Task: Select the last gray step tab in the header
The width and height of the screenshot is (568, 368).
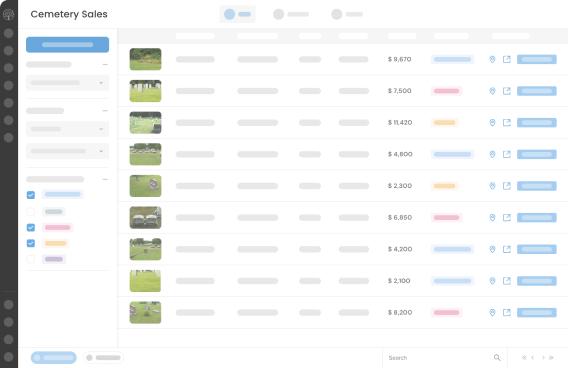Action: (x=347, y=14)
